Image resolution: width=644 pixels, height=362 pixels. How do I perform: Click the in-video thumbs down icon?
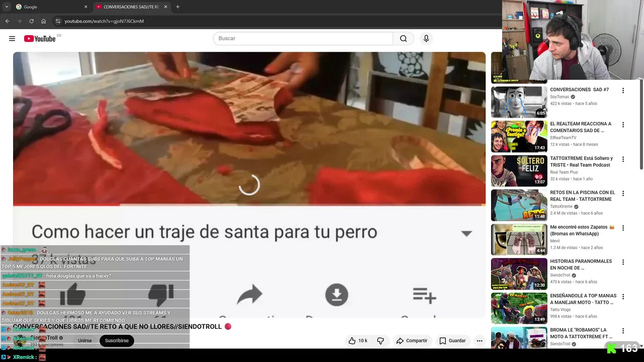click(x=161, y=296)
